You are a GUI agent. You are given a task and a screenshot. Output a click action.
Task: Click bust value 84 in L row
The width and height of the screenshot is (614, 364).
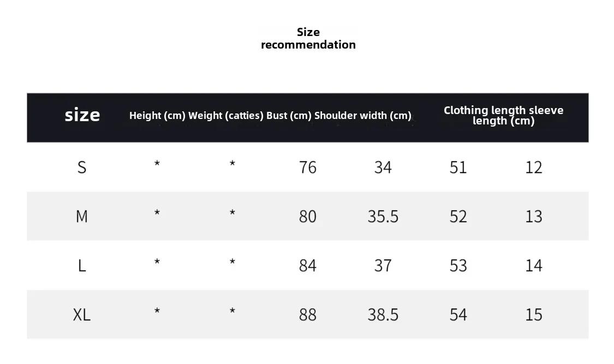coord(307,266)
